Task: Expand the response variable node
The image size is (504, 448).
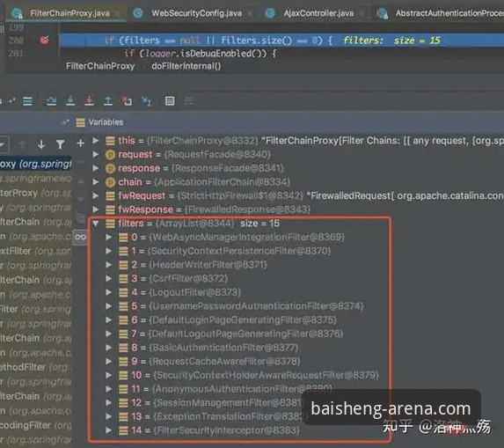Action: [96, 168]
